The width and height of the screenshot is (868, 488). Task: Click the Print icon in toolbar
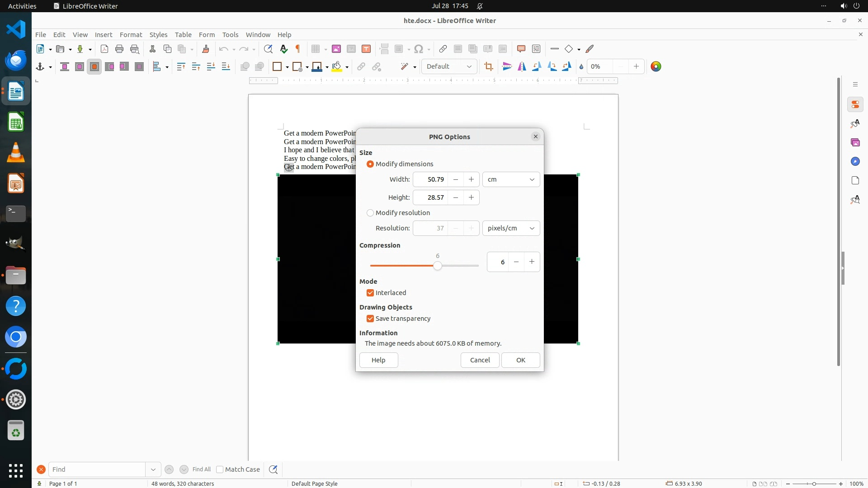pyautogui.click(x=119, y=49)
